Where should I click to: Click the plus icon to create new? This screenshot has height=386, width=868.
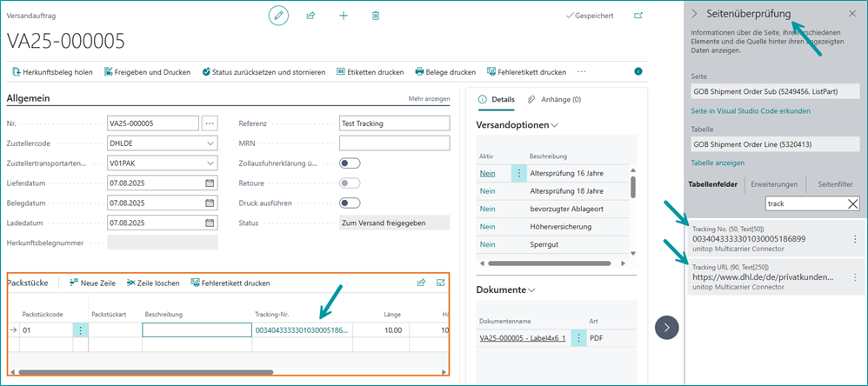344,16
